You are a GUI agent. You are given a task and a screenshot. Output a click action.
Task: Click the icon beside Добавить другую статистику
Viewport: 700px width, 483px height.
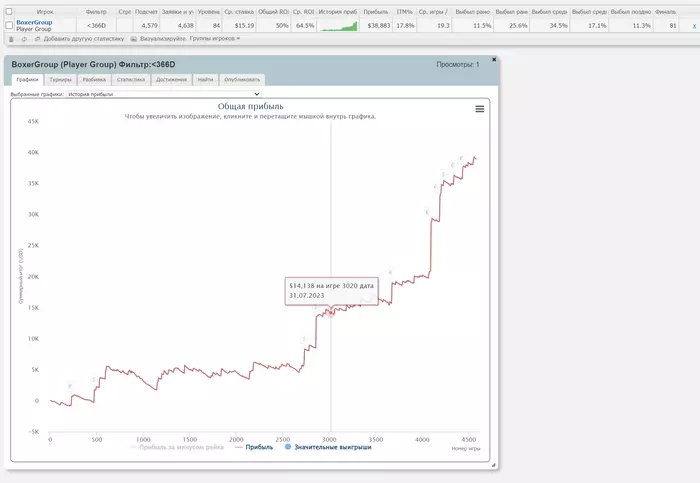coord(38,39)
